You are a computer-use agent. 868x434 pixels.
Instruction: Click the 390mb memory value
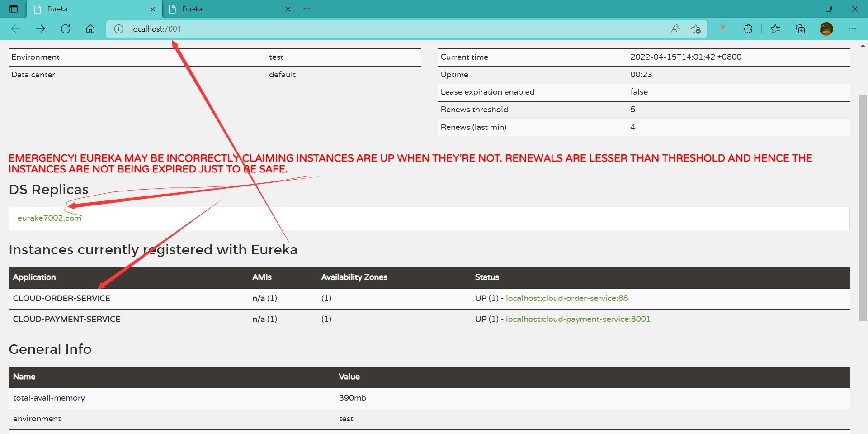tap(353, 398)
